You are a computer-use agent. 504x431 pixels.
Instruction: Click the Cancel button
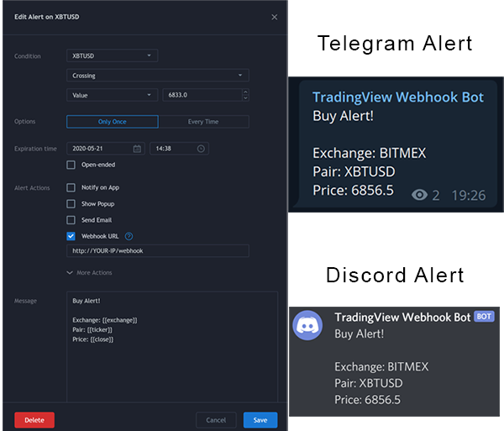[216, 420]
